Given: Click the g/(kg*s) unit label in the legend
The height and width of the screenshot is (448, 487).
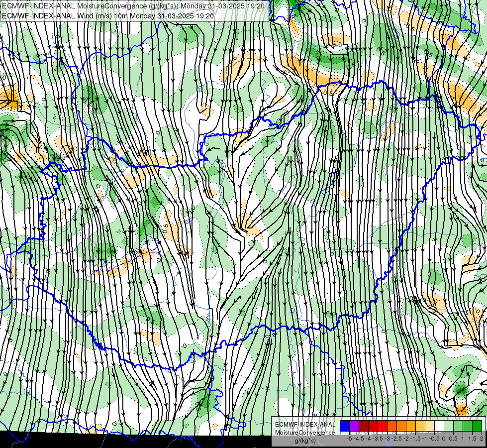Looking at the screenshot, I should point(305,441).
